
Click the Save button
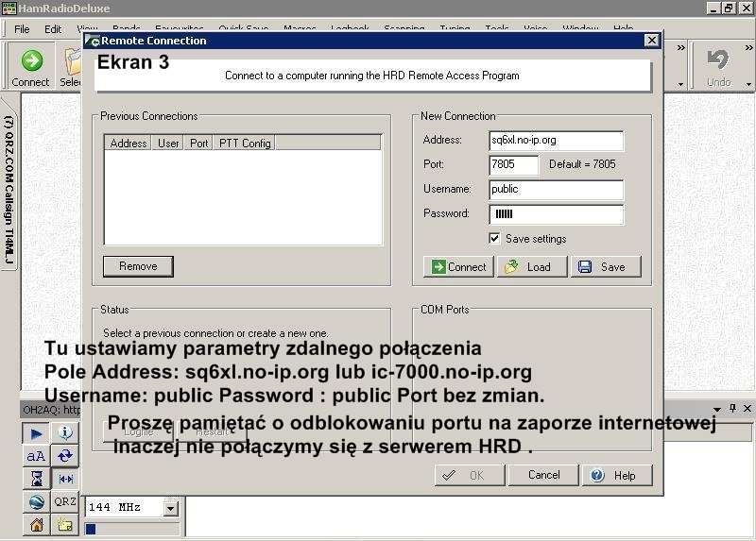[606, 266]
